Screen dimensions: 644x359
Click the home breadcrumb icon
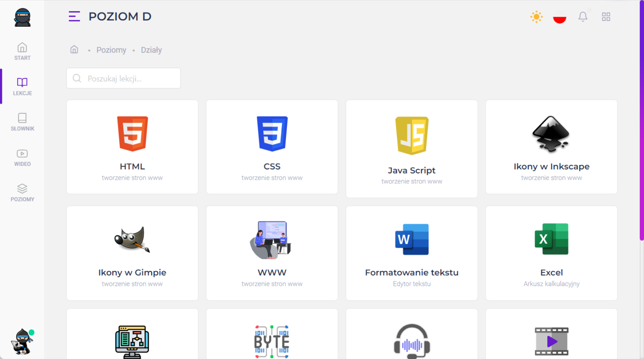(74, 50)
